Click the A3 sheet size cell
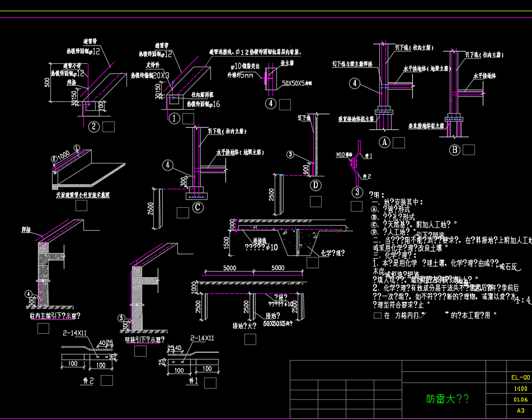This screenshot has height=420, width=532. pyautogui.click(x=520, y=410)
